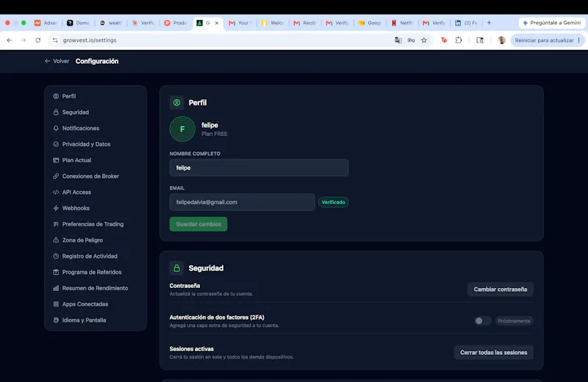The image size is (588, 382).
Task: Click the Privacidad y Datos shield icon
Action: click(56, 144)
